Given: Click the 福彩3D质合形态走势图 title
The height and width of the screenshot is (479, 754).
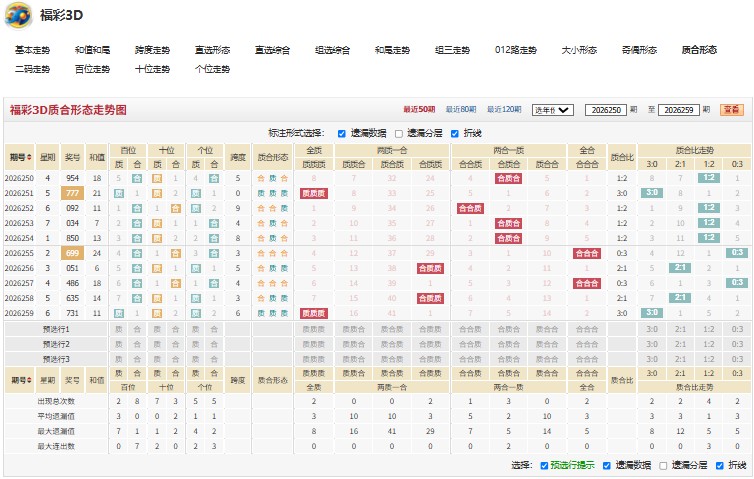Looking at the screenshot, I should [68, 110].
